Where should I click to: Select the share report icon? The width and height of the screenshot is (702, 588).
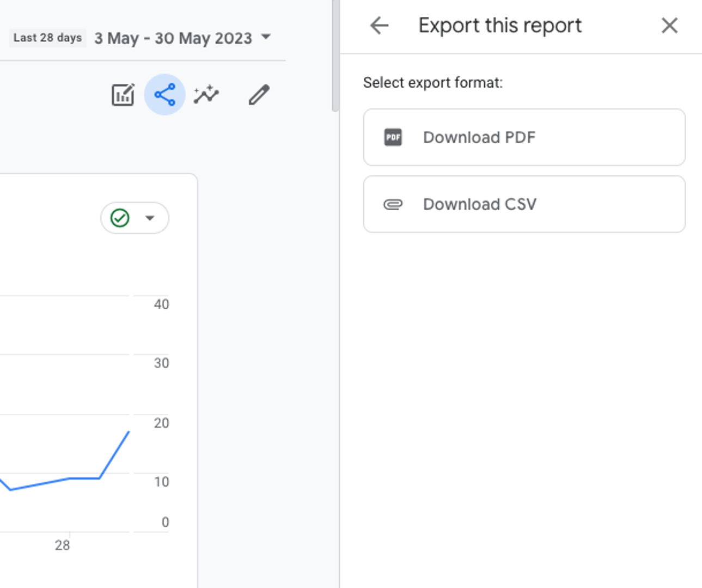tap(164, 95)
